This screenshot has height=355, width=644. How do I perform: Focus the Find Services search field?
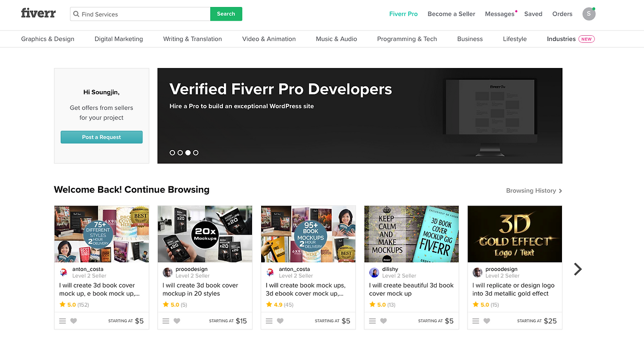point(140,14)
